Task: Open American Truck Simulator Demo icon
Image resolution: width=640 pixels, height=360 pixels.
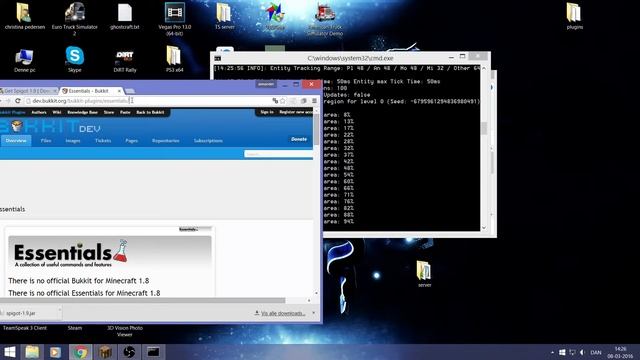Action: point(325,20)
